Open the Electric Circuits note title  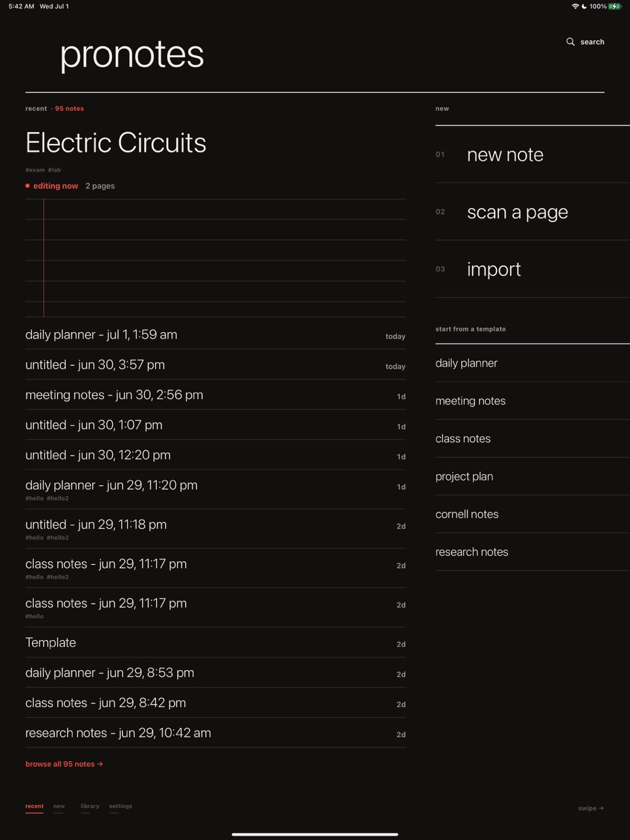pyautogui.click(x=116, y=143)
